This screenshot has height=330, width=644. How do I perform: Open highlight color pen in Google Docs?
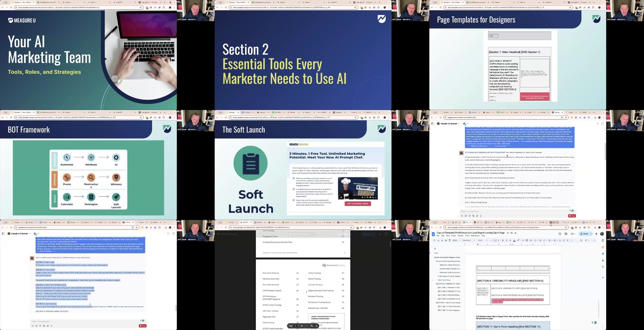[x=518, y=240]
